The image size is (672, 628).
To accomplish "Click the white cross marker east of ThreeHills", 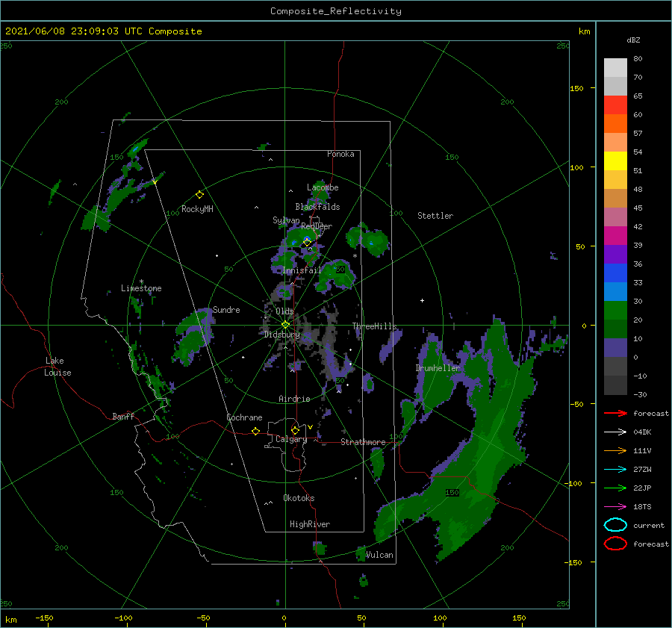I will [422, 300].
